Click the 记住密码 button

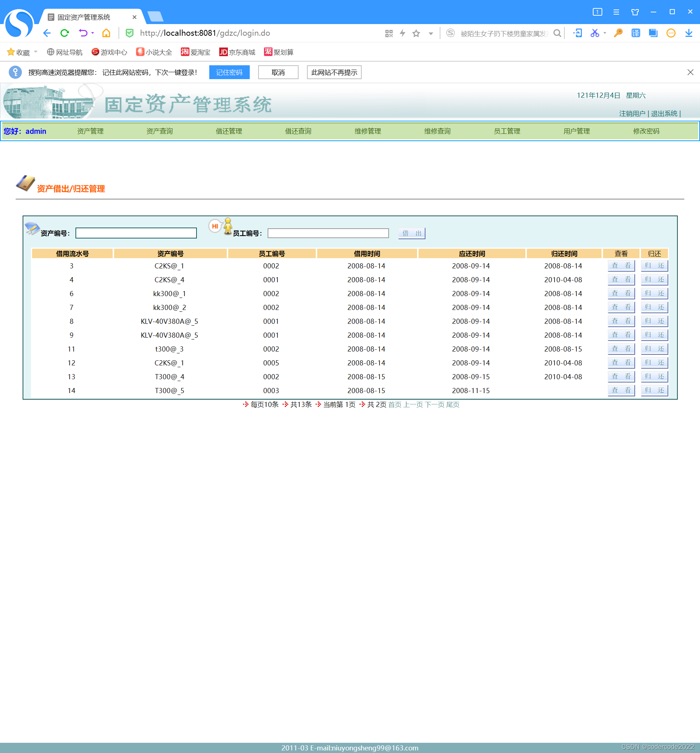coord(229,72)
